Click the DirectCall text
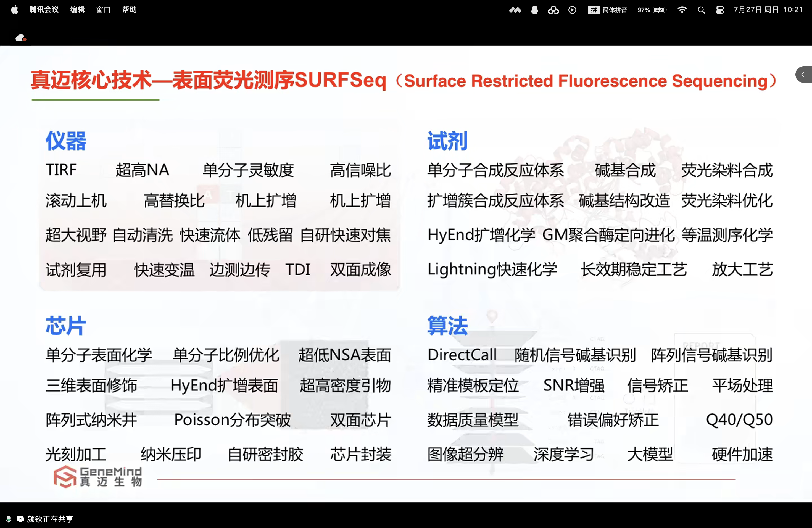Image resolution: width=812 pixels, height=528 pixels. click(462, 355)
